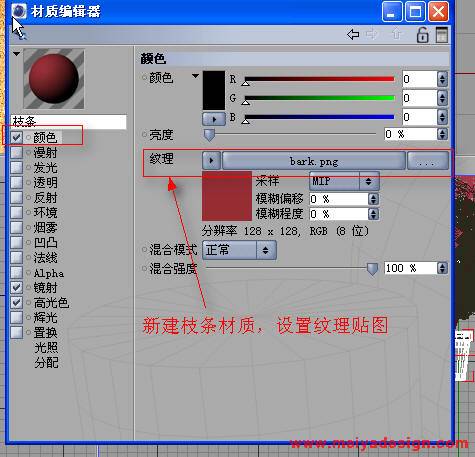Click the black color swatch

coord(214,90)
